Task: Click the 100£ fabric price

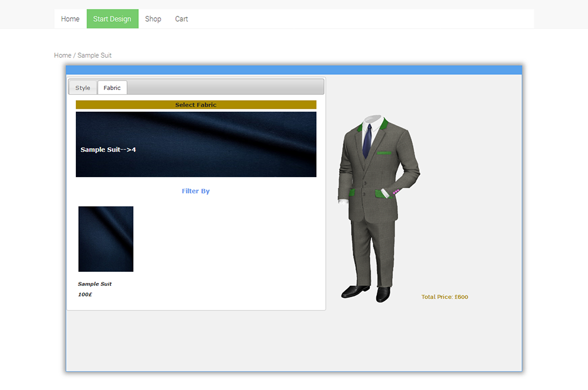Action: pos(85,294)
